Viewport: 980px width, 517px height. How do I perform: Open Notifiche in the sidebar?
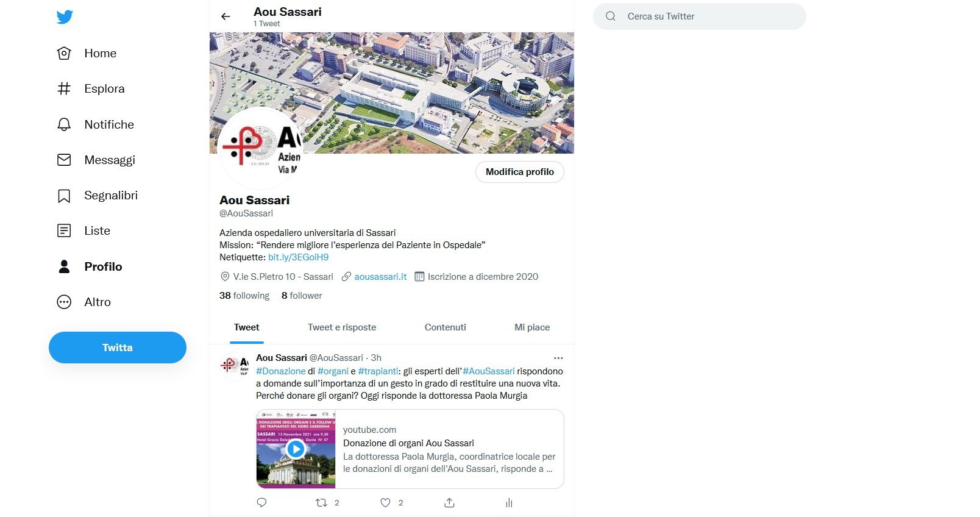click(95, 124)
